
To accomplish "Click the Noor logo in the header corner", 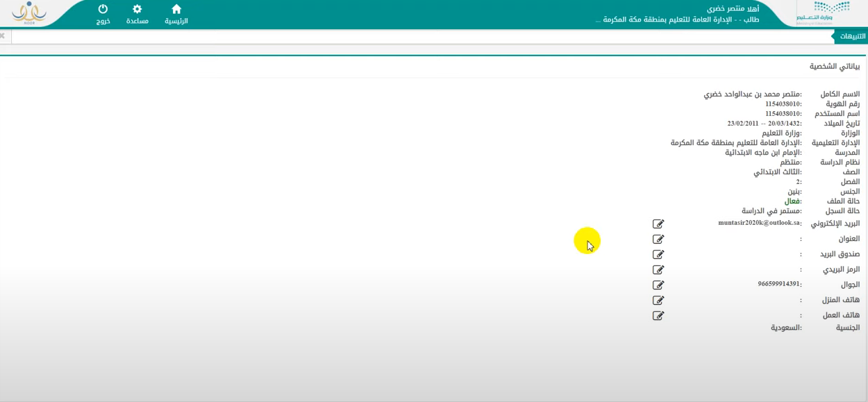I will pyautogui.click(x=29, y=13).
